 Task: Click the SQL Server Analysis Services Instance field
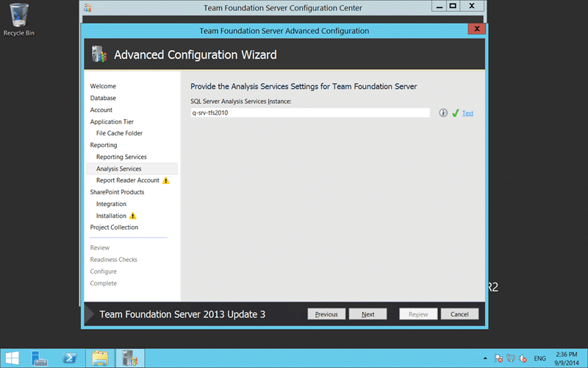[x=310, y=113]
